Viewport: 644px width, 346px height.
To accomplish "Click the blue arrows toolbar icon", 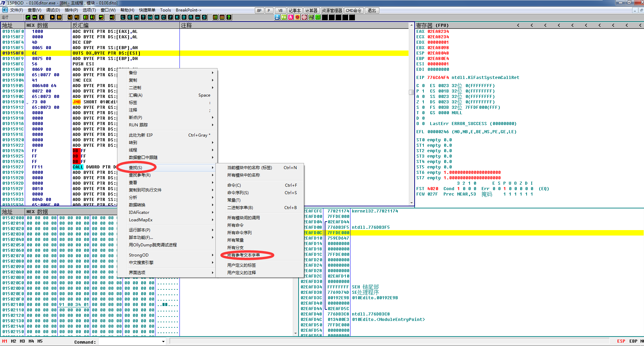I will click(277, 17).
